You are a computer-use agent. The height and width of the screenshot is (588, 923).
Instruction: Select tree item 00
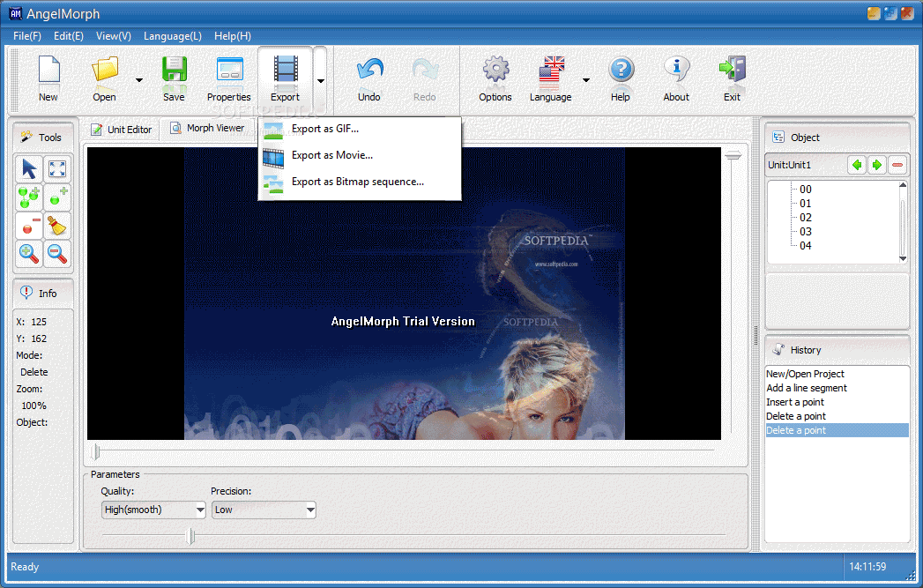[805, 190]
